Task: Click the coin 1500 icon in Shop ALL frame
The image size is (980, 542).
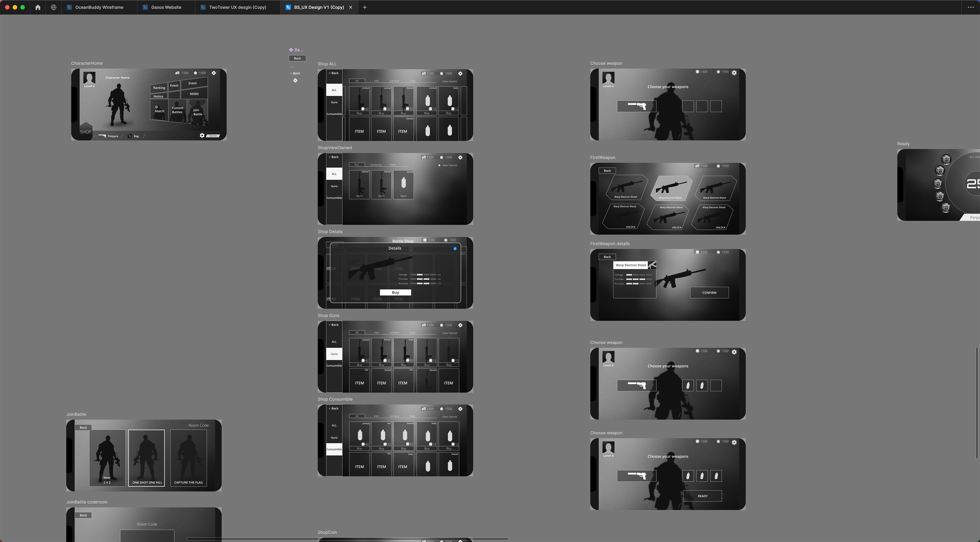Action: (x=423, y=74)
